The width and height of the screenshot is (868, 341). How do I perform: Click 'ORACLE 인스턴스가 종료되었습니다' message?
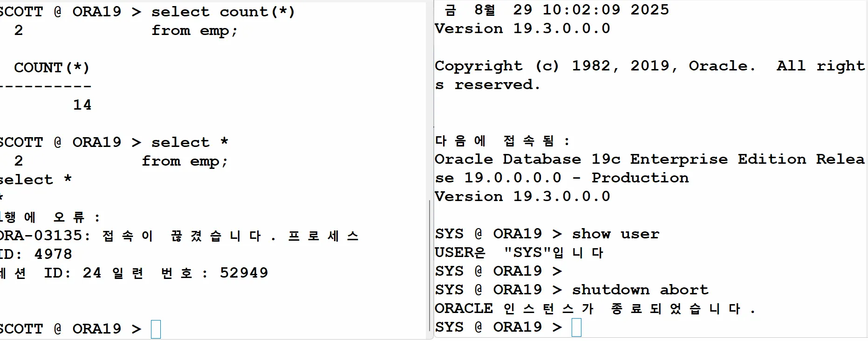pyautogui.click(x=595, y=308)
